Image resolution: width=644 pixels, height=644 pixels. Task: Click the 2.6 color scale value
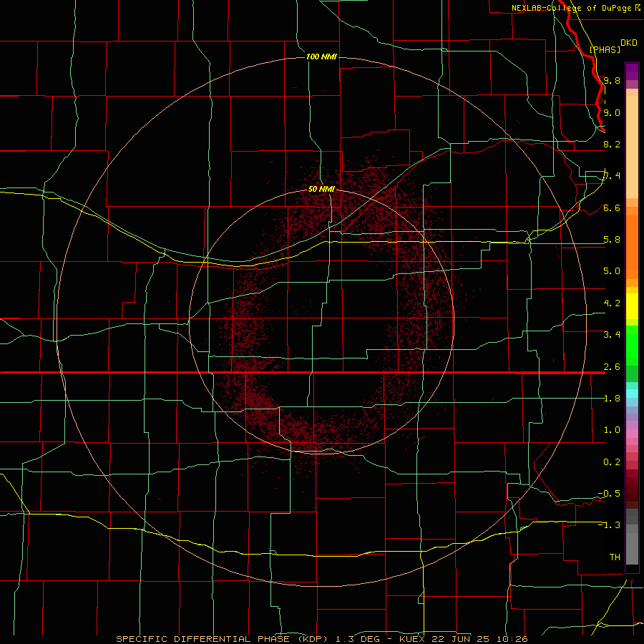(612, 367)
